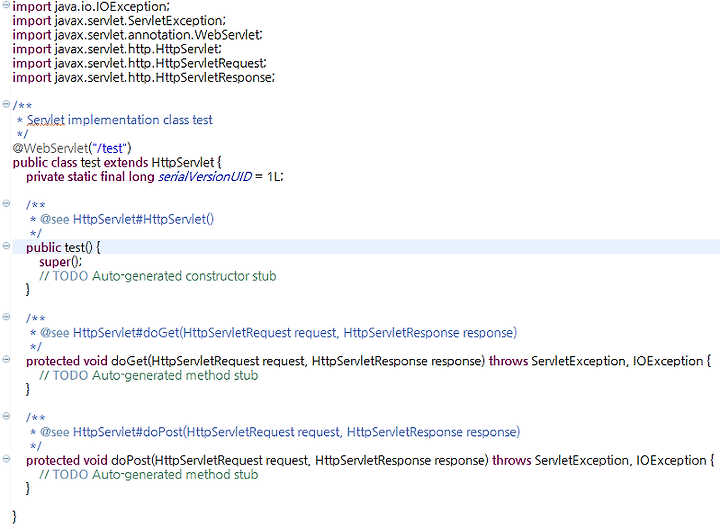The width and height of the screenshot is (720, 529).
Task: Click the final closing brace of class
Action: coord(14,517)
